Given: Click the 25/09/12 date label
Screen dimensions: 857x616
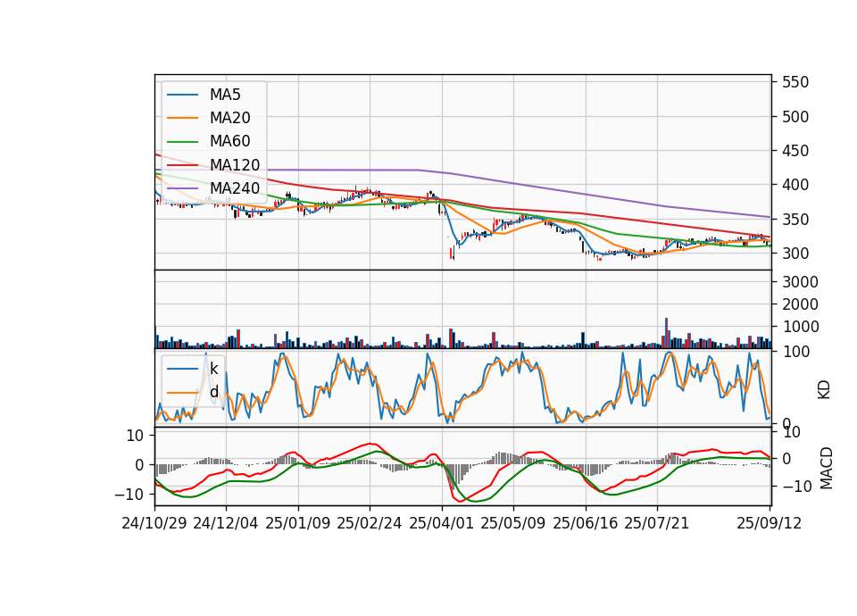Looking at the screenshot, I should coord(769,523).
